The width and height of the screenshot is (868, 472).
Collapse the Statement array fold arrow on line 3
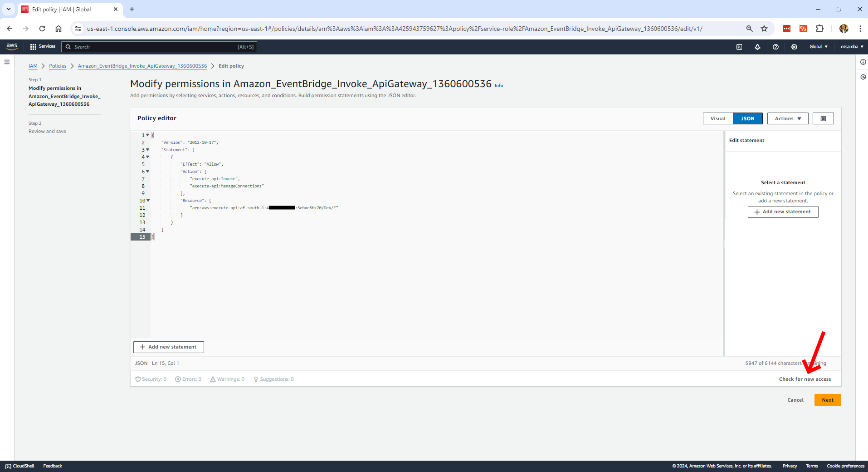[148, 149]
